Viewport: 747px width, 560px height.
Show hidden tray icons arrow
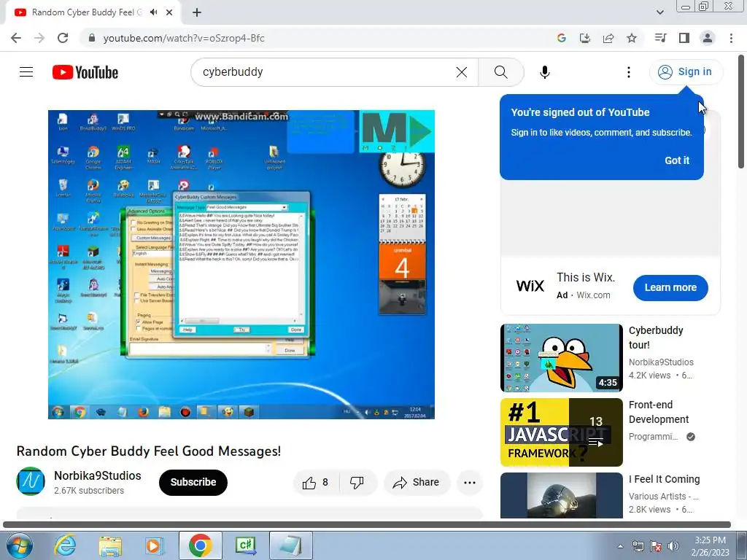pos(620,546)
